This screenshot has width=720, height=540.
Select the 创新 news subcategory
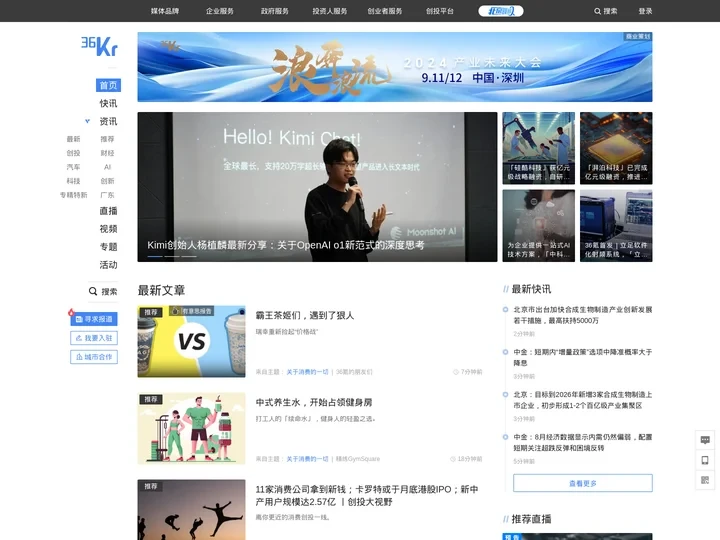coord(107,181)
